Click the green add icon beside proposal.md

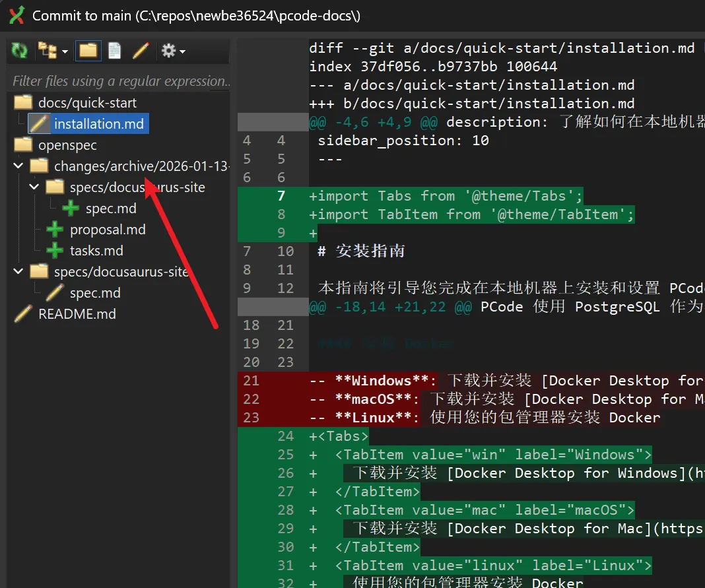click(55, 229)
